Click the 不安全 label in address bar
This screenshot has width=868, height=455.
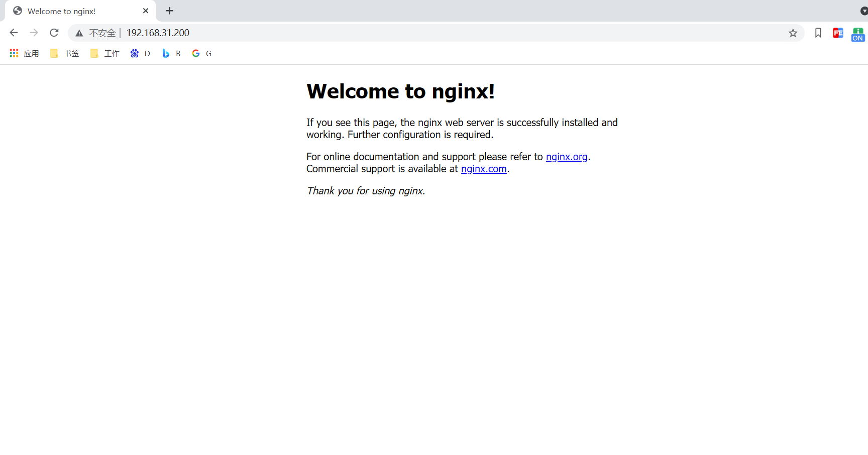click(x=102, y=33)
